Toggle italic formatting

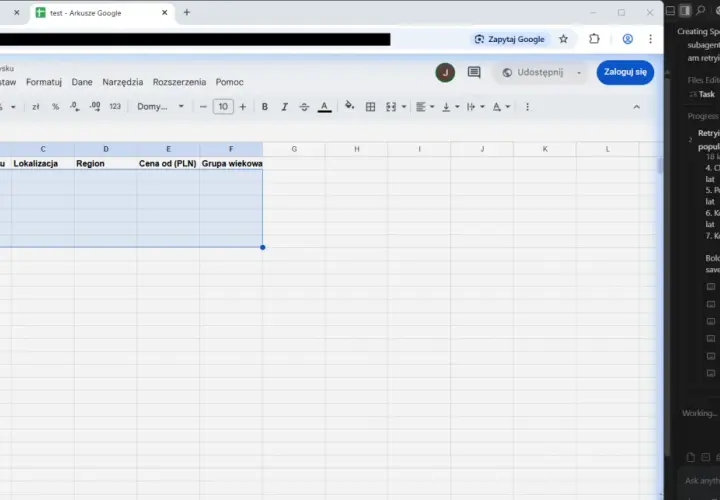click(285, 107)
